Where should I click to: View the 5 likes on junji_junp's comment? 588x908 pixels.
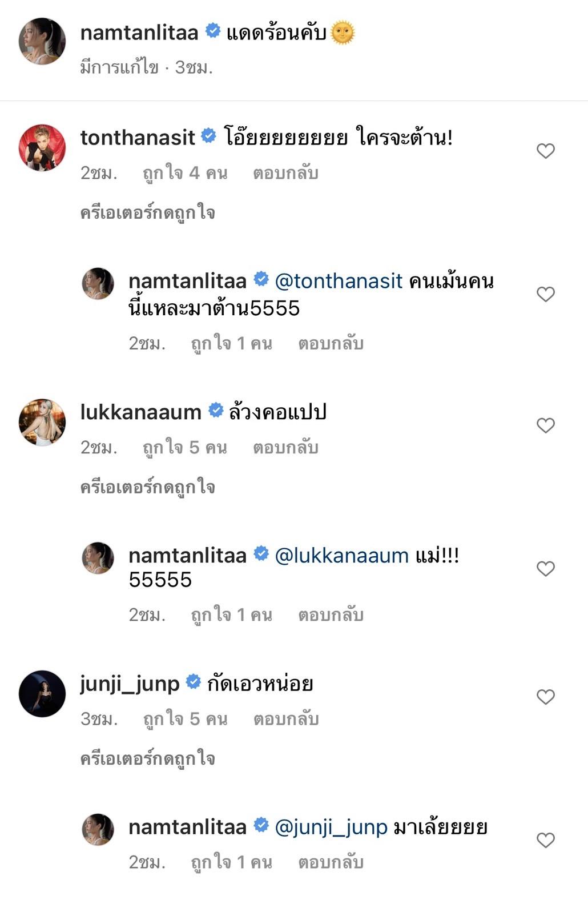185,719
